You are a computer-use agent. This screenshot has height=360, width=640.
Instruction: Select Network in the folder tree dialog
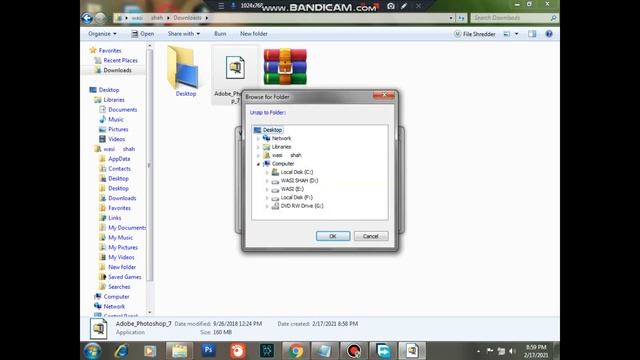click(281, 138)
